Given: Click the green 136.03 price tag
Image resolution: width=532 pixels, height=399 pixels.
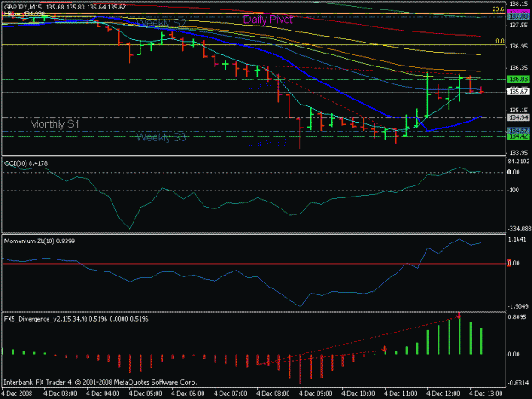Looking at the screenshot, I should click(x=518, y=79).
